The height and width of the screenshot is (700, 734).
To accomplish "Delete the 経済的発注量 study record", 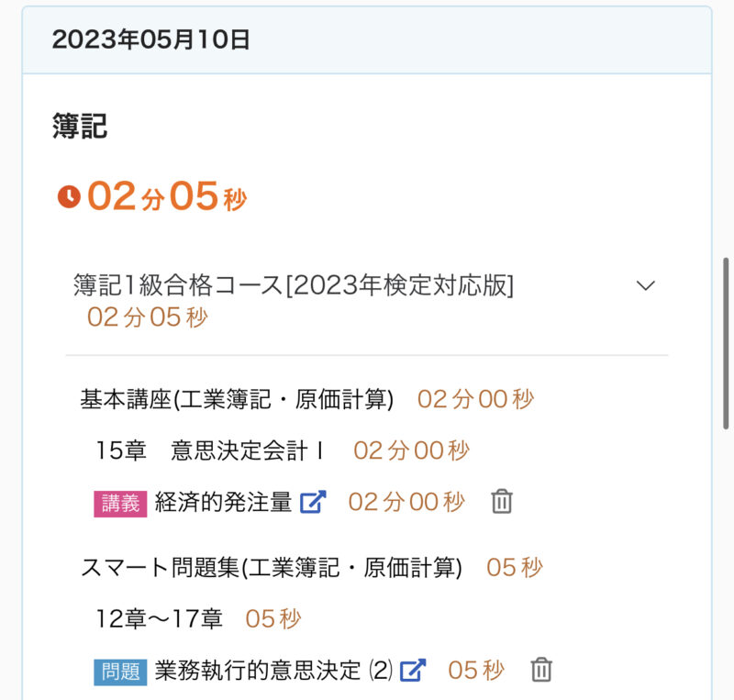I will point(501,502).
